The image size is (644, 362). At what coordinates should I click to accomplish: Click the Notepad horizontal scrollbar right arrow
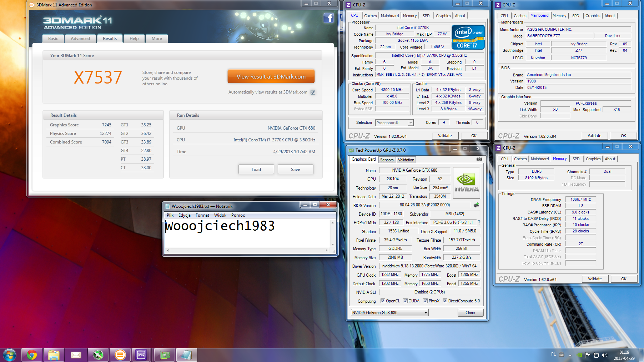tap(327, 251)
